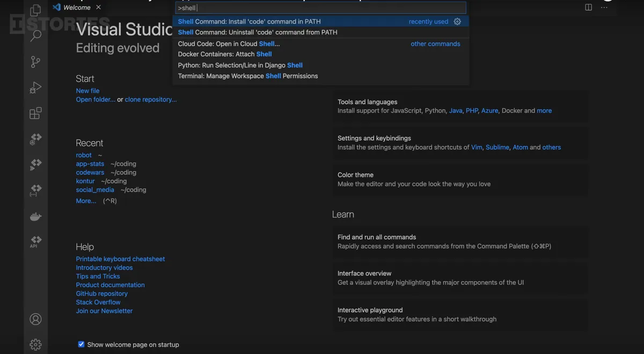
Task: Open the recent project social_media
Action: 95,190
